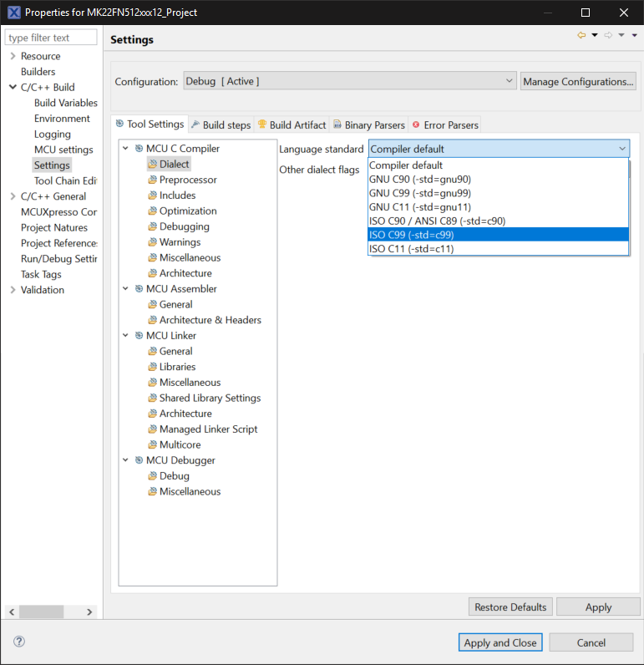Screen dimensions: 644x665
Task: Click the MCU Assembler tool icon
Action: 139,289
